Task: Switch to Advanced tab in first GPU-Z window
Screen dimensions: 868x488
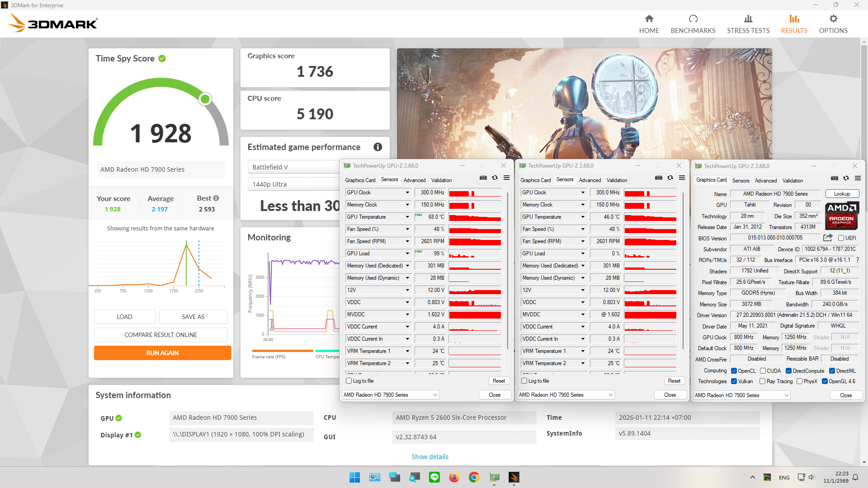Action: (414, 180)
